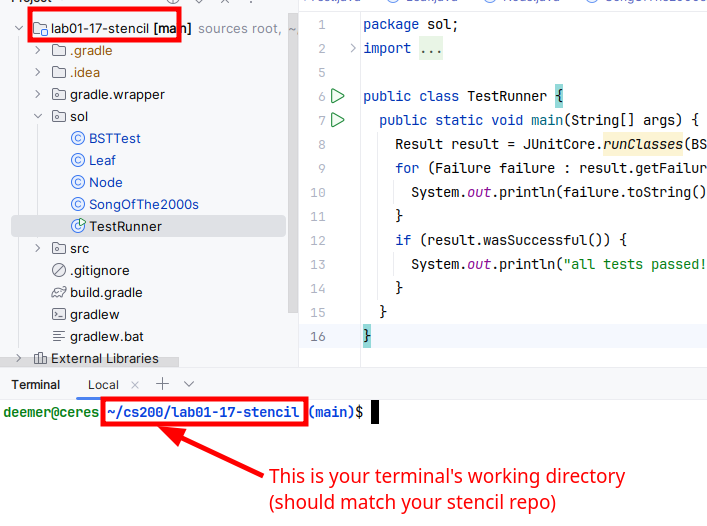Click 'deemer@ceres' in the terminal prompt
The width and height of the screenshot is (707, 526).
(51, 412)
